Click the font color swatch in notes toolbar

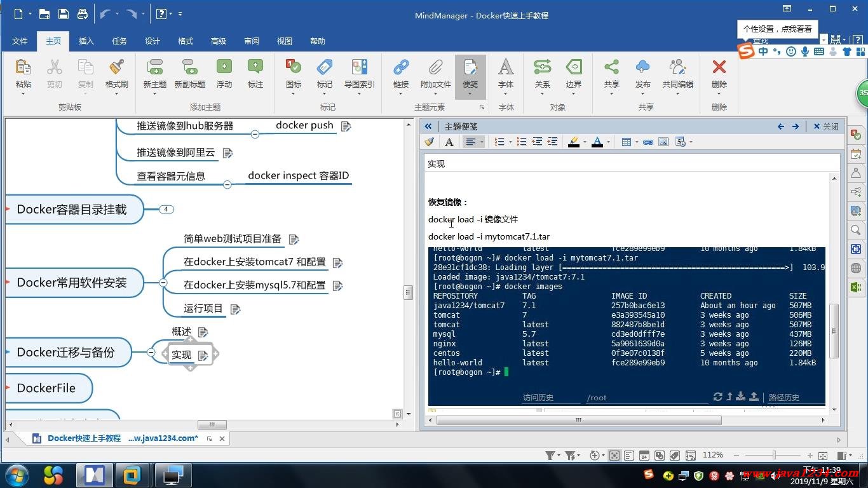597,142
